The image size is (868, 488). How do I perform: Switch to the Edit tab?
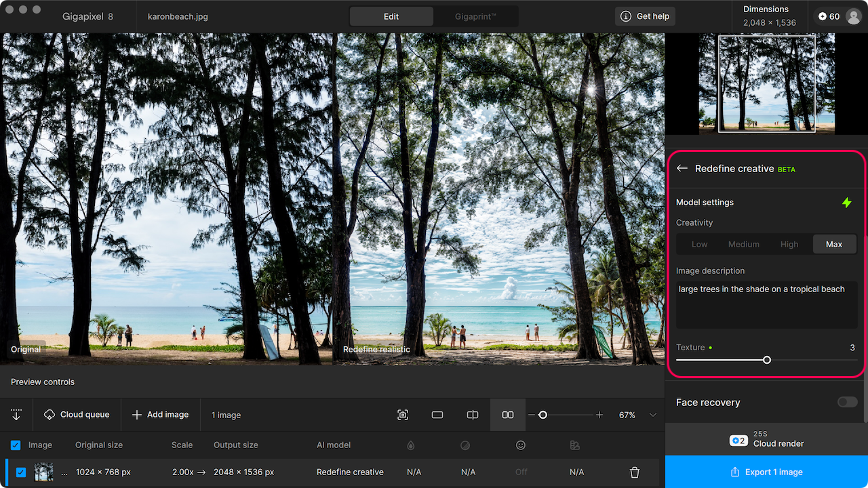pos(391,16)
